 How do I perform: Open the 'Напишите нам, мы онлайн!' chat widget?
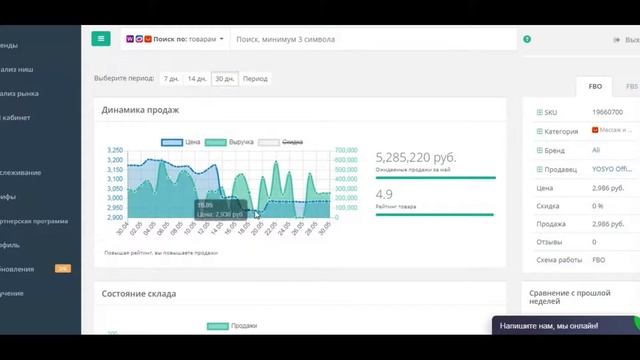[x=566, y=326]
